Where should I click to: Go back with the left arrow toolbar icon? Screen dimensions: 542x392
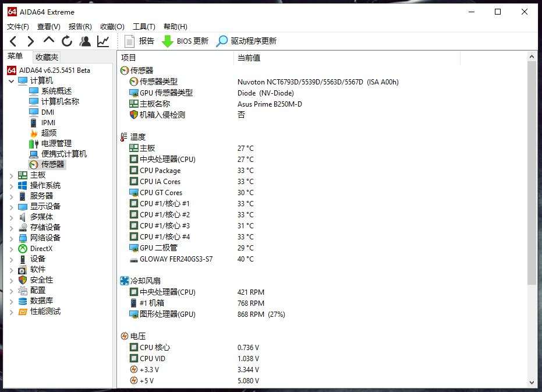click(13, 41)
